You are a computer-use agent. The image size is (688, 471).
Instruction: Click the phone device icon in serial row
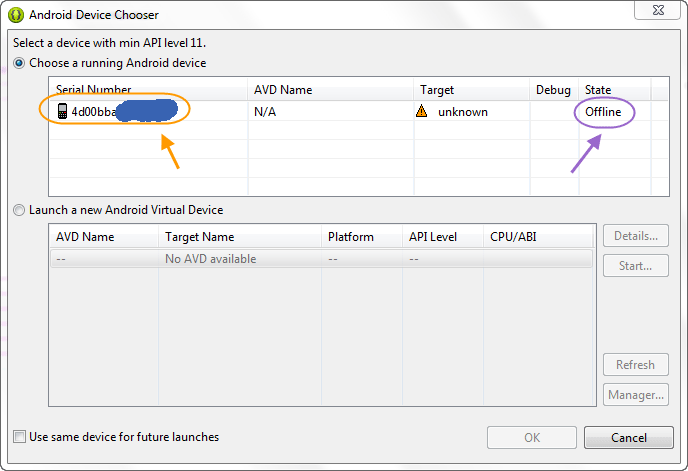62,111
